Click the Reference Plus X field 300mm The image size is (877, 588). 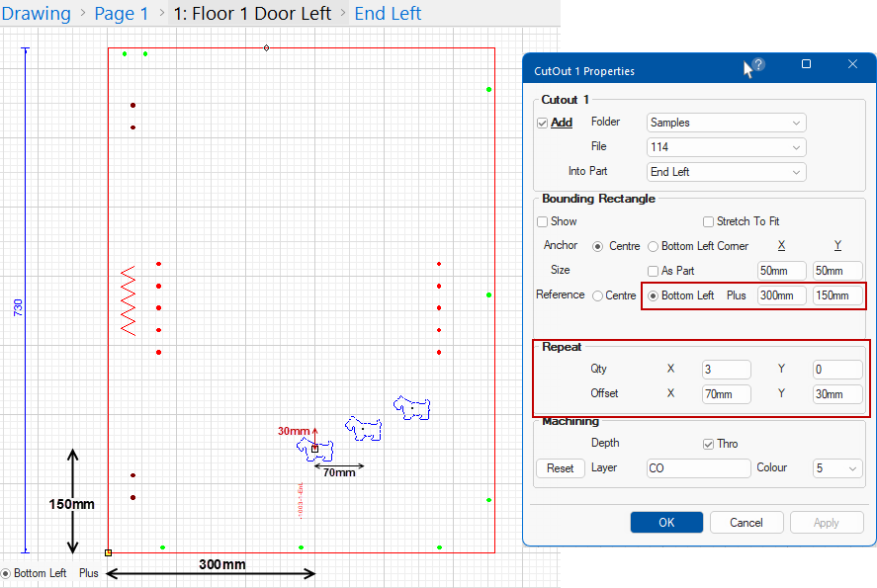[x=781, y=295]
